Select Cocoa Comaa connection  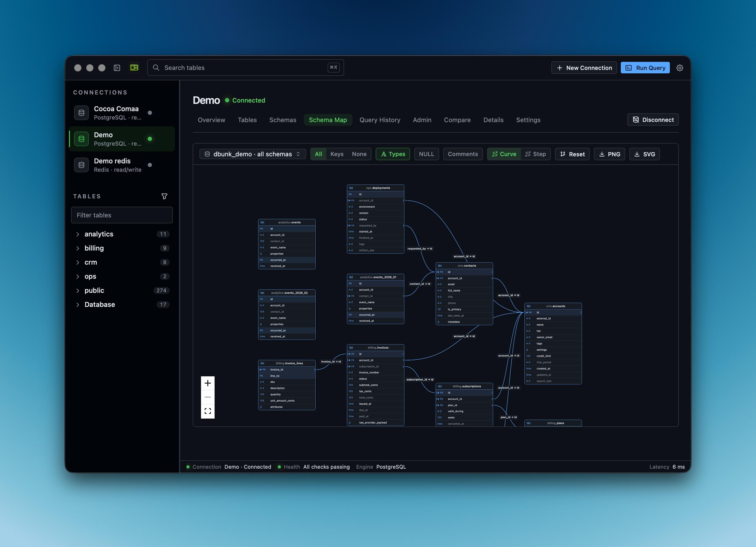[x=122, y=113]
